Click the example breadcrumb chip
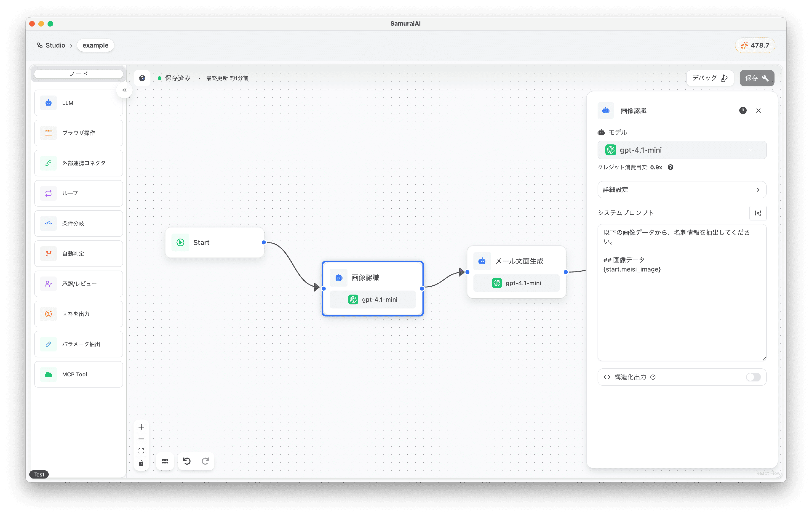 point(95,45)
